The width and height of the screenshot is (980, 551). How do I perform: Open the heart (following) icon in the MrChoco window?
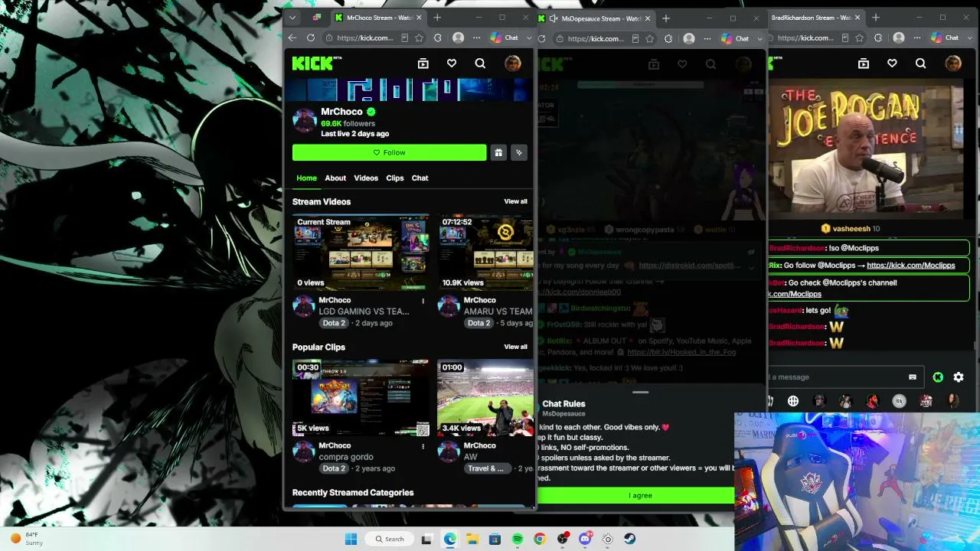[x=452, y=64]
